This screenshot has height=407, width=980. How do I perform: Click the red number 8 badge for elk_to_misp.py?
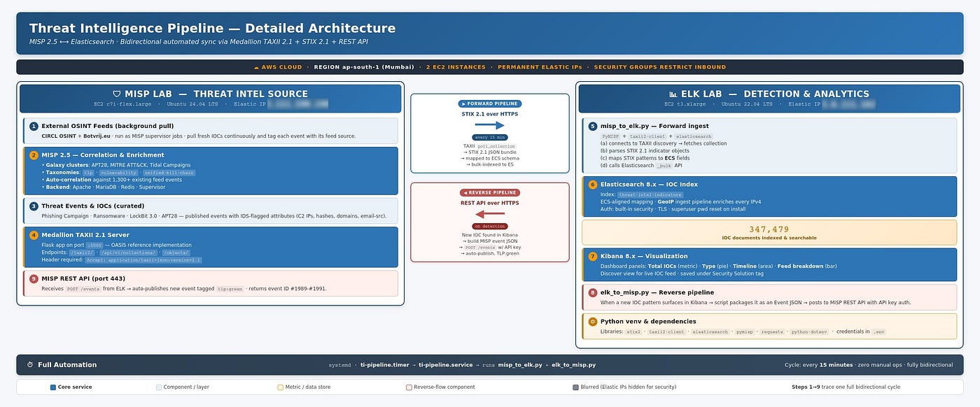pyautogui.click(x=593, y=293)
